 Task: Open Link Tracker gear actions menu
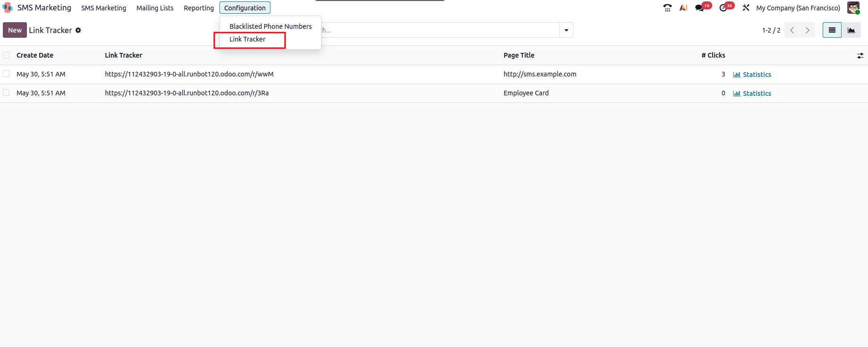[78, 30]
